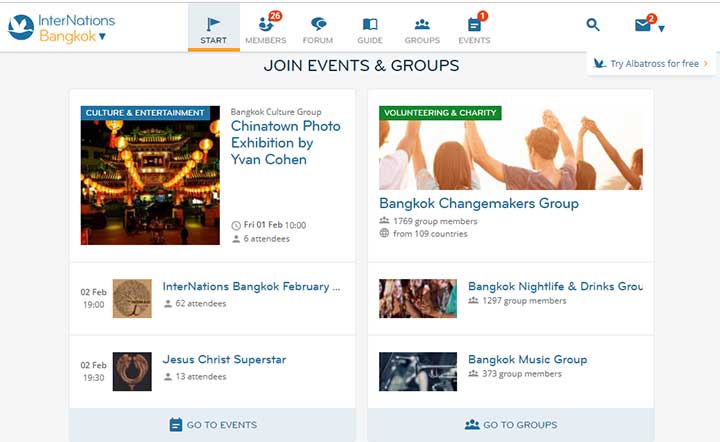Screen dimensions: 720x442
Task: Open Bangkok Nightlife & Drinks Group
Action: click(555, 286)
